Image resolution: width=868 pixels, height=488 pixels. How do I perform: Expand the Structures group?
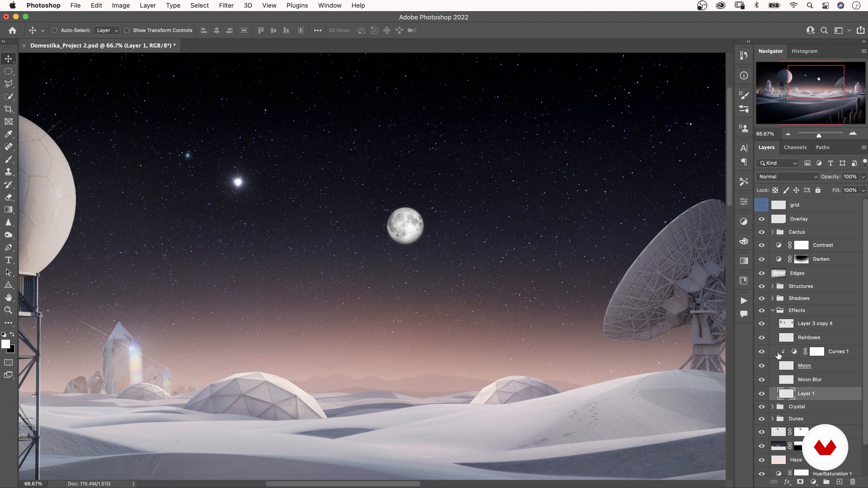tap(772, 286)
